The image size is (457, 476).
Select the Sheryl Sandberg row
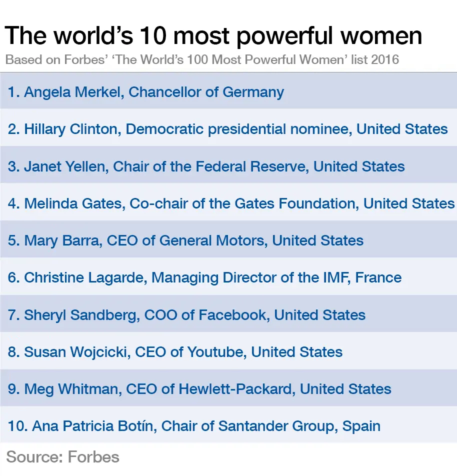[228, 313]
